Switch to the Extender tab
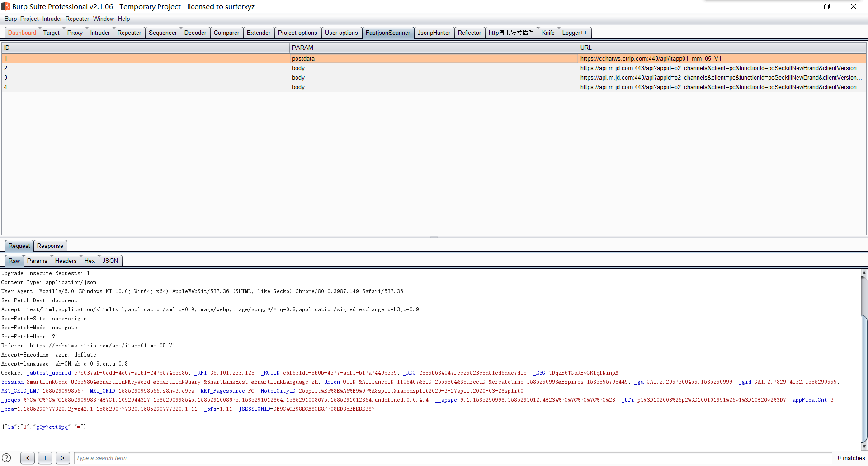 coord(259,33)
